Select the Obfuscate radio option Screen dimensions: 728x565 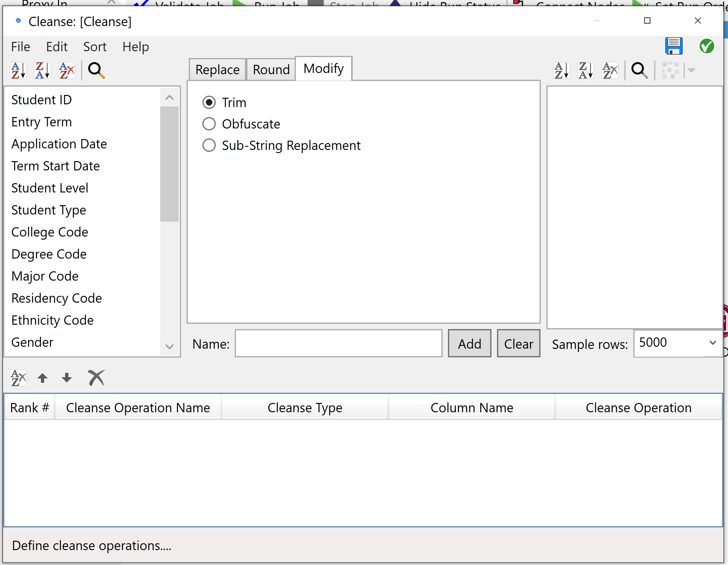[209, 124]
